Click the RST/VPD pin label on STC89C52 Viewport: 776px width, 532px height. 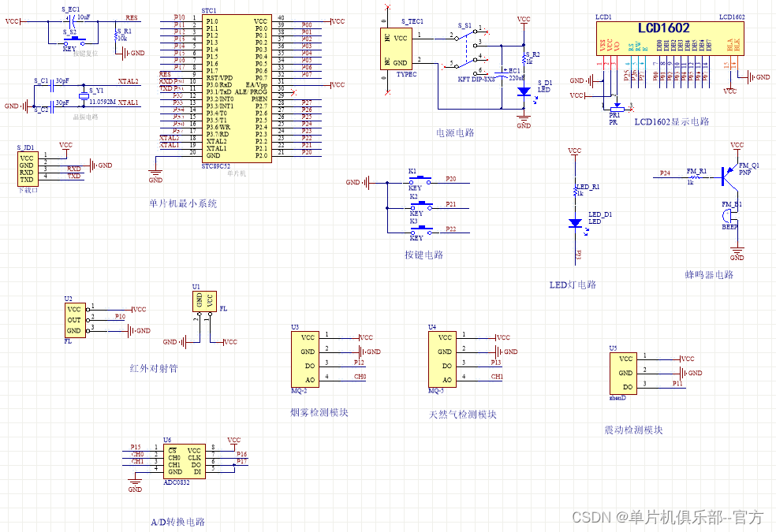[219, 78]
